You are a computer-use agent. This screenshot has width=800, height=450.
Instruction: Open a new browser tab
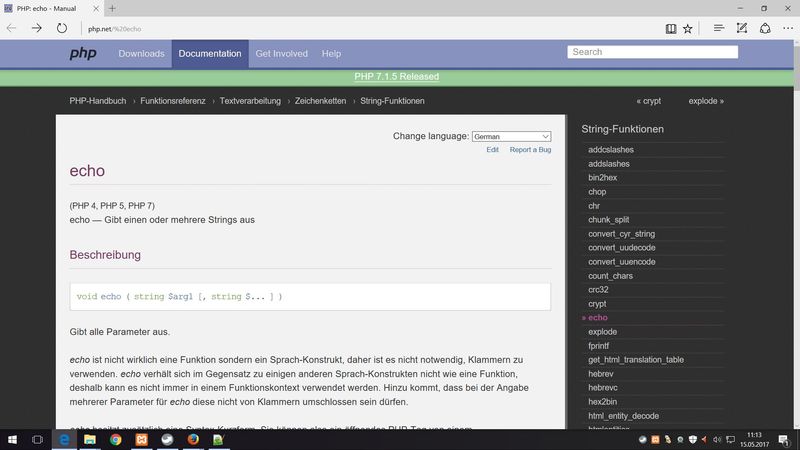(112, 8)
